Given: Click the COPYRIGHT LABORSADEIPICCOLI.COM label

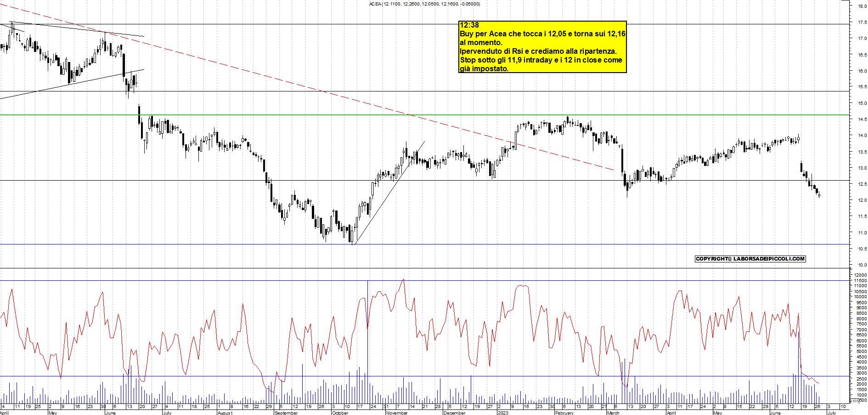Looking at the screenshot, I should [750, 259].
